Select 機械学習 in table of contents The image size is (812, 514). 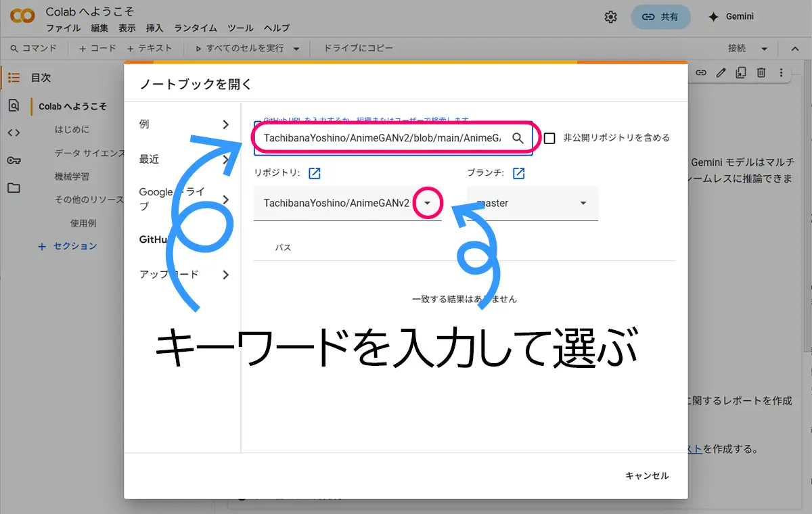click(72, 177)
